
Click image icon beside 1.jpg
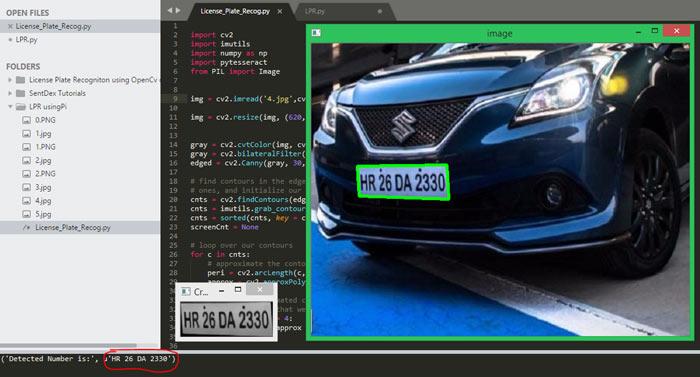[x=27, y=134]
